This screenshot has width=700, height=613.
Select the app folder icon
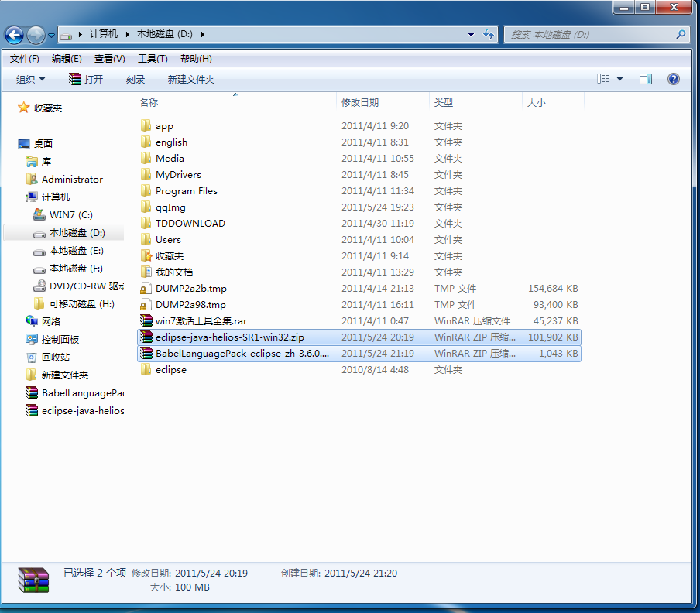pyautogui.click(x=146, y=125)
